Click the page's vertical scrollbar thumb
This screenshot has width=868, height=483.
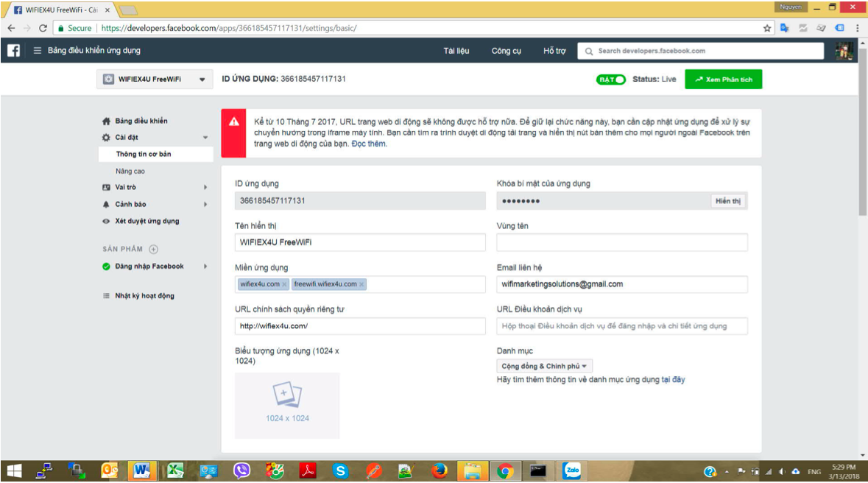click(x=862, y=131)
